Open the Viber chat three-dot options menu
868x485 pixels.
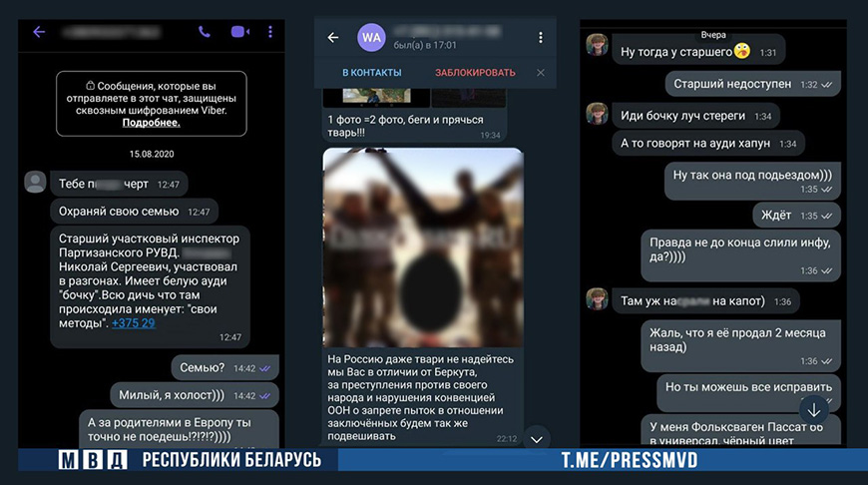point(271,32)
